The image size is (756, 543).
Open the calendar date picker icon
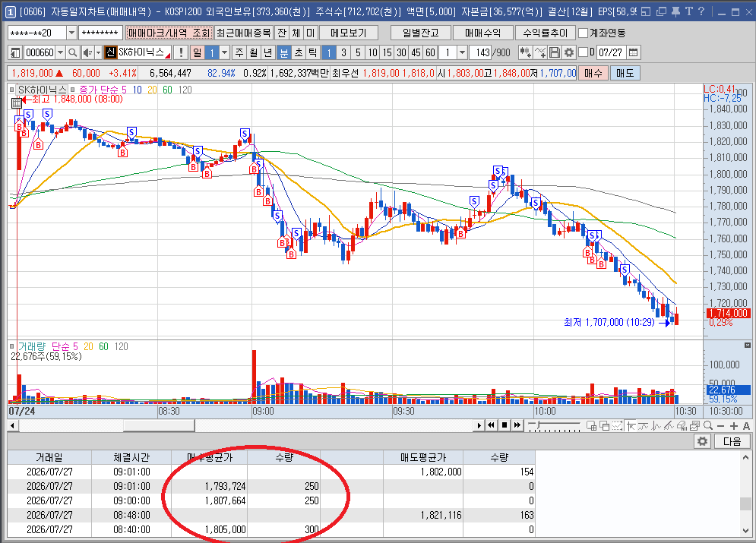(x=634, y=52)
